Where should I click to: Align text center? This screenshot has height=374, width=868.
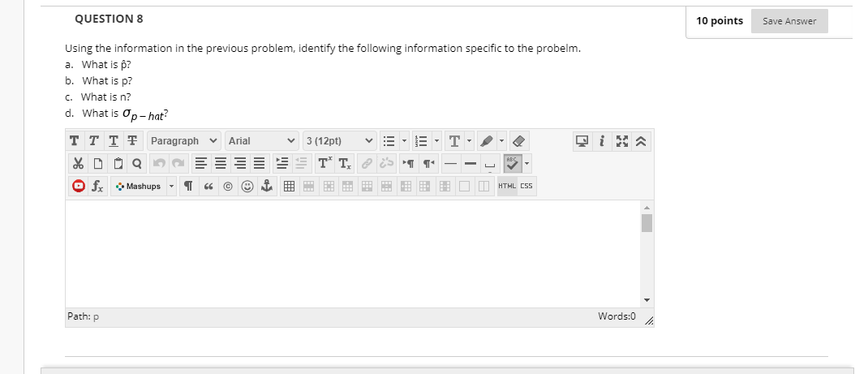point(221,164)
